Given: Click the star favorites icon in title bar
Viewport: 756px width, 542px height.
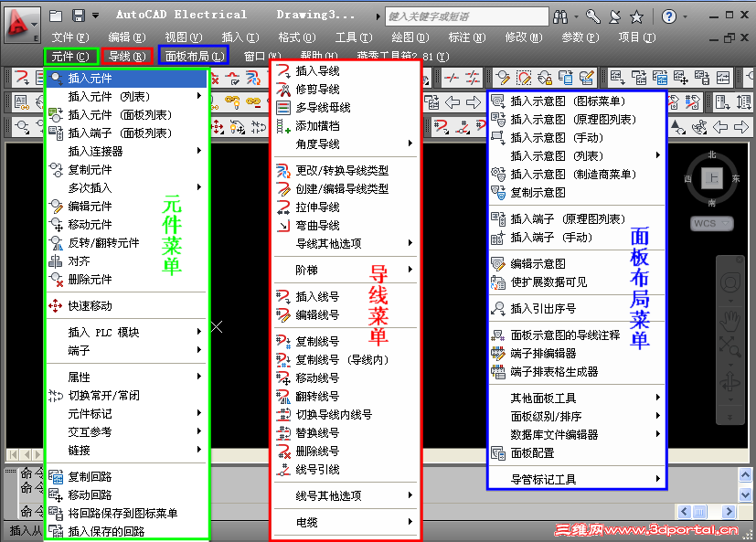Looking at the screenshot, I should 637,16.
